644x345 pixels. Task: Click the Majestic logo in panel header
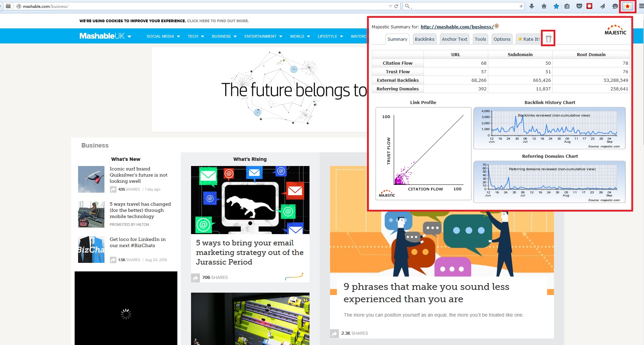(615, 30)
